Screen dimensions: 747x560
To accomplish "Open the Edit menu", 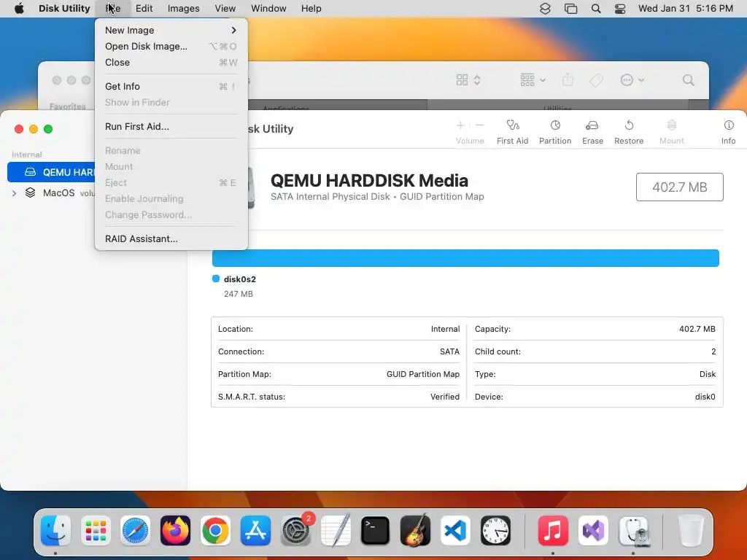I will pos(144,9).
